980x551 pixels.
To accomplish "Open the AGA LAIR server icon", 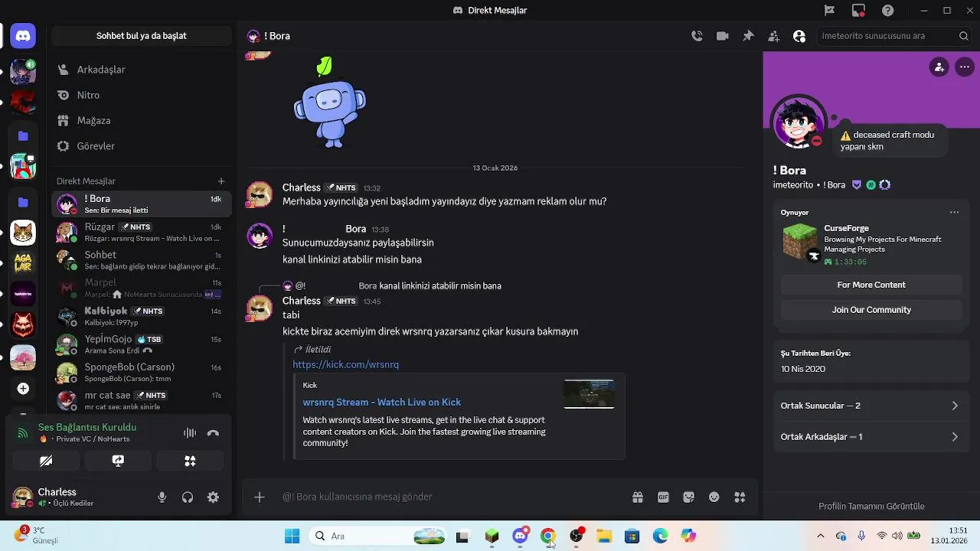I will pos(23,262).
